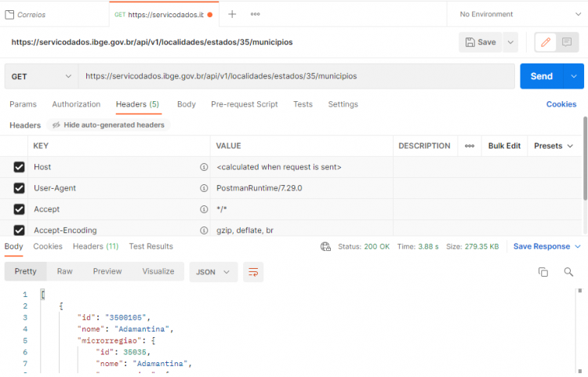Toggle the response word wrap icon
The height and width of the screenshot is (377, 588).
pyautogui.click(x=253, y=272)
